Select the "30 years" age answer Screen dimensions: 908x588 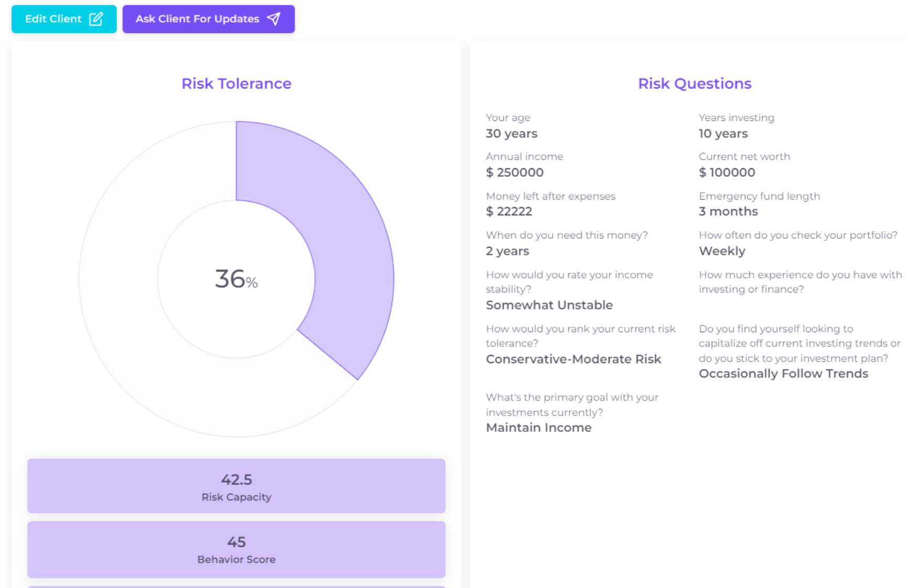coord(511,134)
